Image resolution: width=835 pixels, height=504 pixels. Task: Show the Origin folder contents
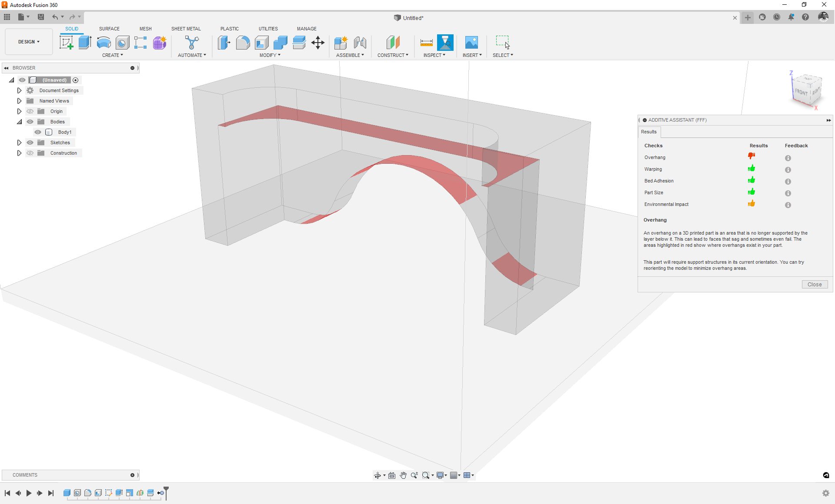19,111
